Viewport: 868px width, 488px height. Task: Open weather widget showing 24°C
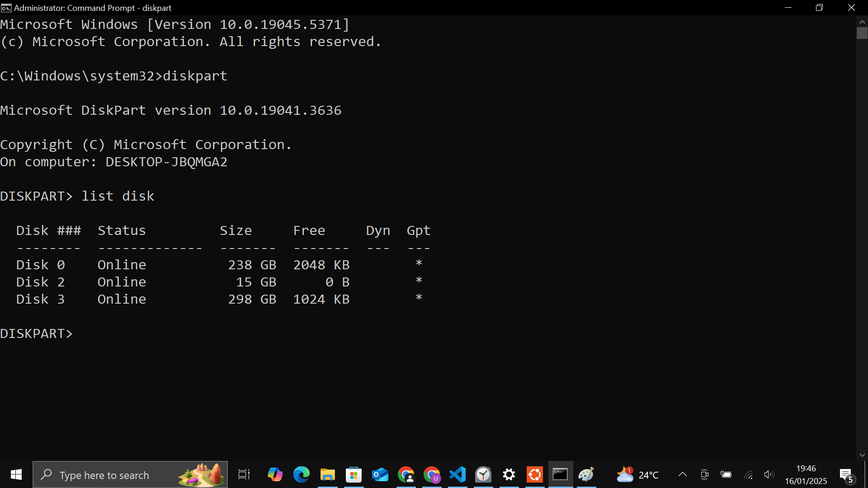point(638,474)
